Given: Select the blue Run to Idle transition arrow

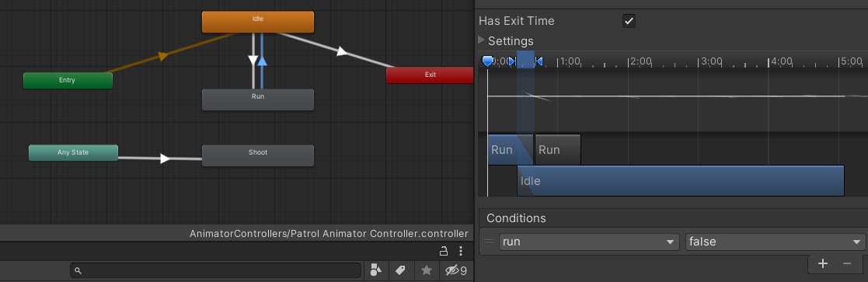Looking at the screenshot, I should coord(263,61).
